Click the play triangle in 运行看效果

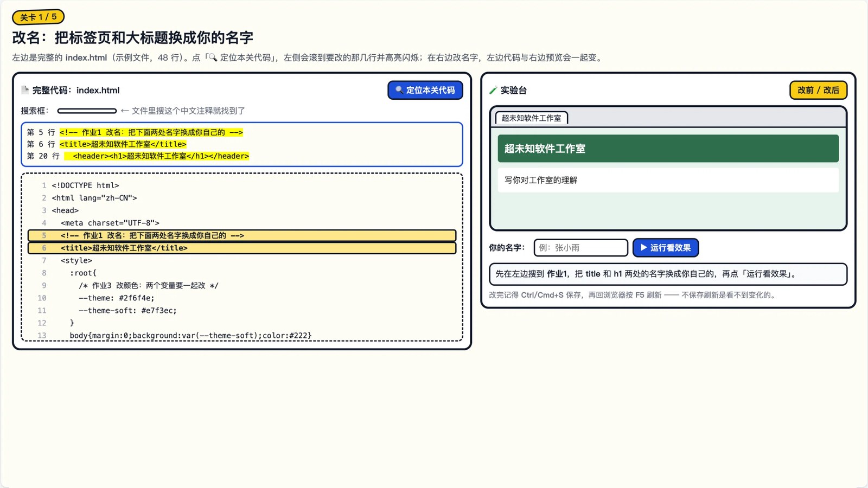pyautogui.click(x=643, y=248)
